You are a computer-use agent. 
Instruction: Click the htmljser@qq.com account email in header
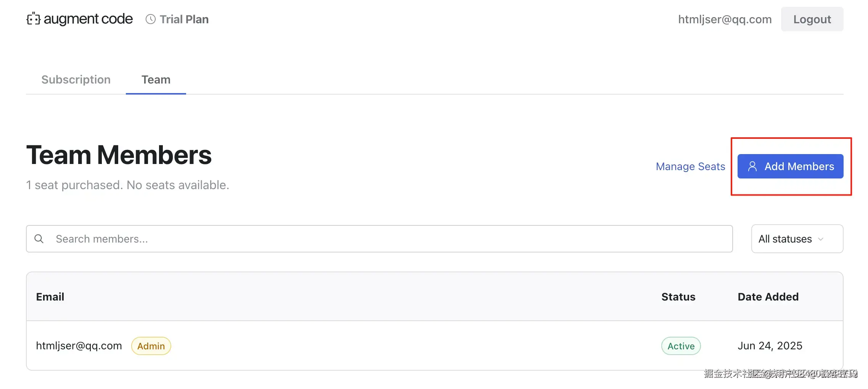click(725, 19)
